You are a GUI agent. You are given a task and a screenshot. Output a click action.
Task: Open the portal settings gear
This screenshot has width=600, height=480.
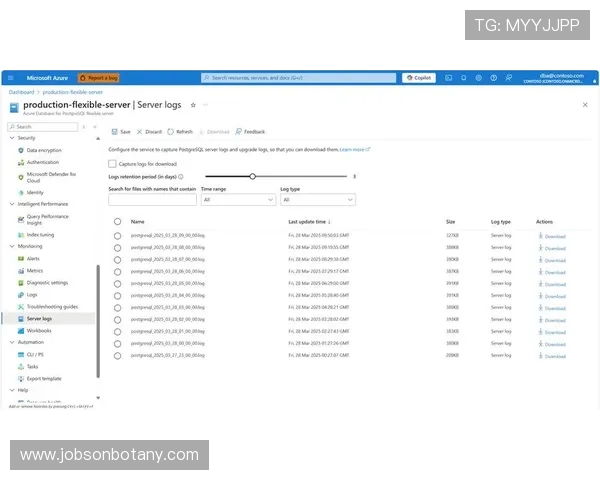(479, 77)
